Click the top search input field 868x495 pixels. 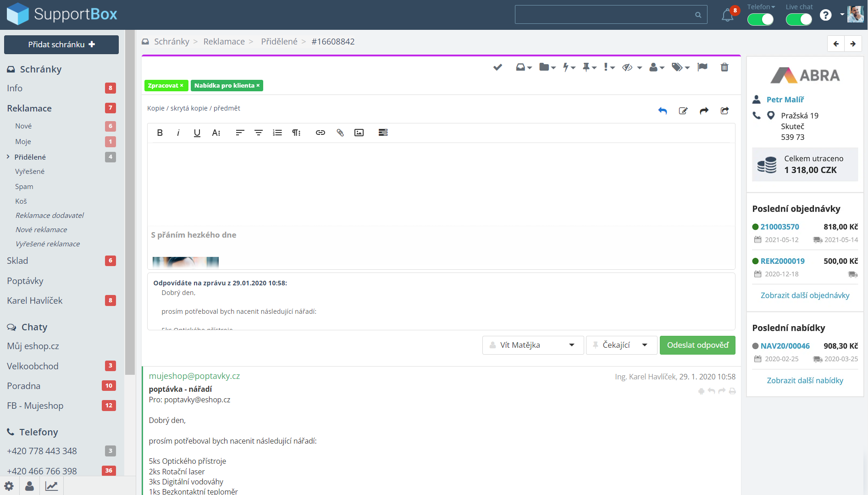[605, 15]
